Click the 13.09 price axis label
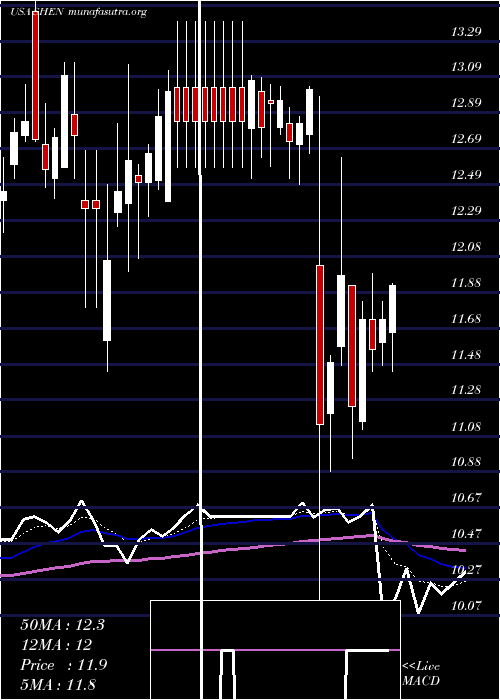The height and width of the screenshot is (700, 500). (x=466, y=67)
